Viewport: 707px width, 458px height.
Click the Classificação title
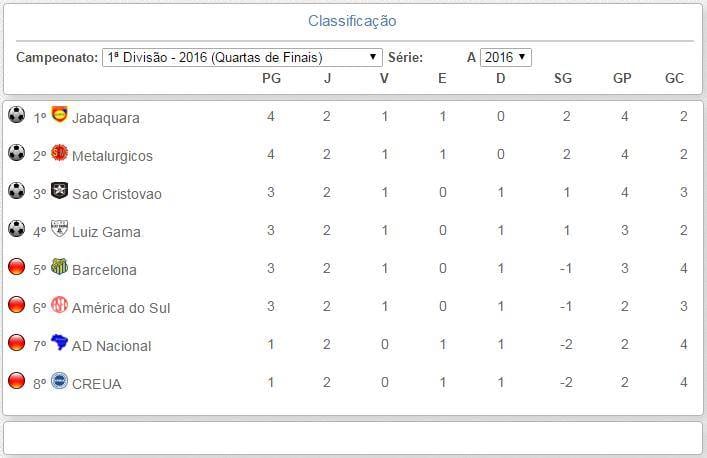click(x=352, y=21)
